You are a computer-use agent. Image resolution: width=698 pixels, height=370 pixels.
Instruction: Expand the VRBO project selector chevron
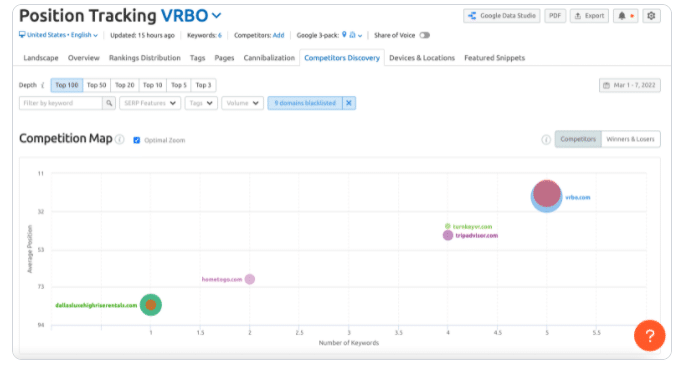(217, 16)
